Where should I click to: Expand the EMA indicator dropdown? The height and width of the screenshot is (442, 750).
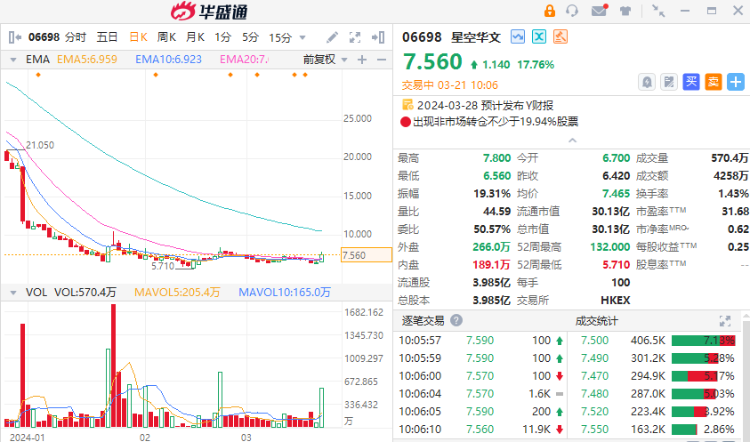[13, 60]
